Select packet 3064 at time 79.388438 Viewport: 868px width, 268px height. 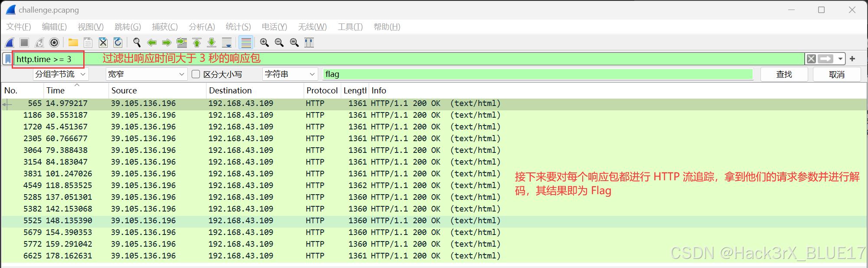click(434, 150)
